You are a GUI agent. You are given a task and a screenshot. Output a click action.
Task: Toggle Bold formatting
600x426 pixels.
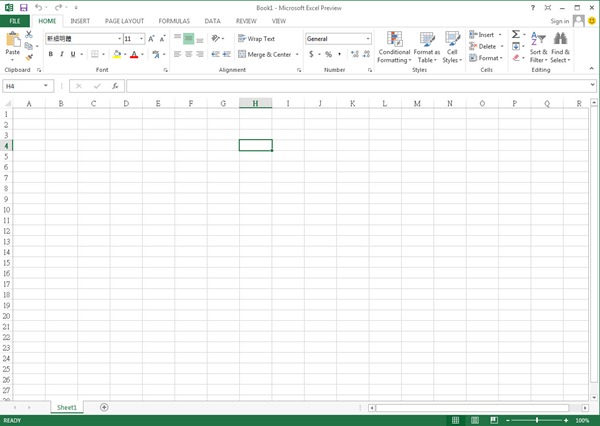50,54
